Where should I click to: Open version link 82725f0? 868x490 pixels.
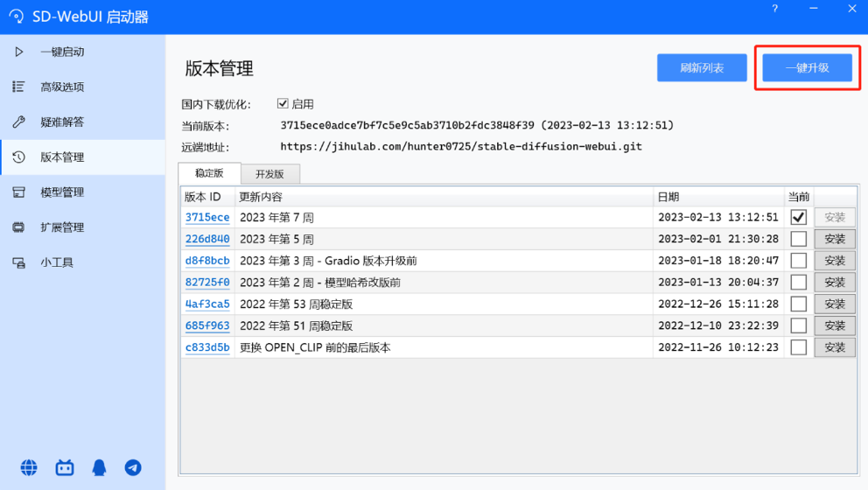click(x=207, y=283)
